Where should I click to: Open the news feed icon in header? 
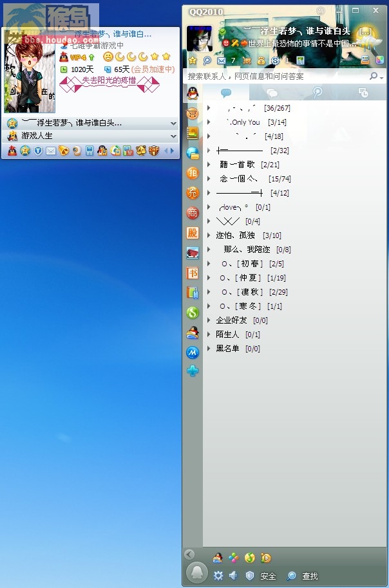point(300,60)
